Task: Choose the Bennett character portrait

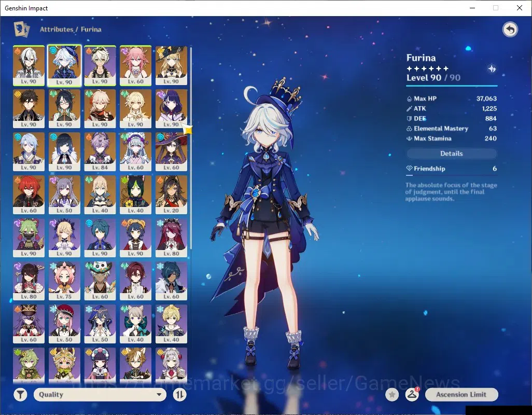Action: point(100,66)
